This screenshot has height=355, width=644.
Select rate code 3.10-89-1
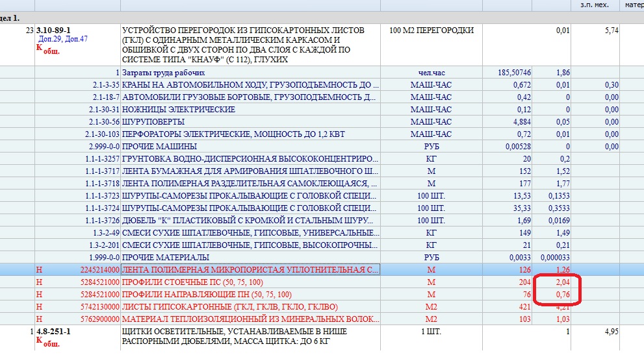click(53, 31)
